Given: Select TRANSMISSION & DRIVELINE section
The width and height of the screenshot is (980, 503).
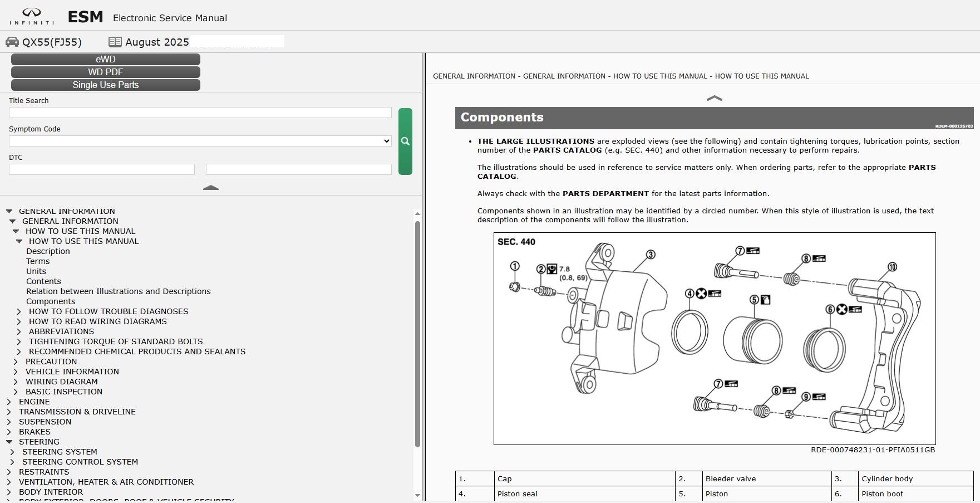Looking at the screenshot, I should (x=77, y=412).
